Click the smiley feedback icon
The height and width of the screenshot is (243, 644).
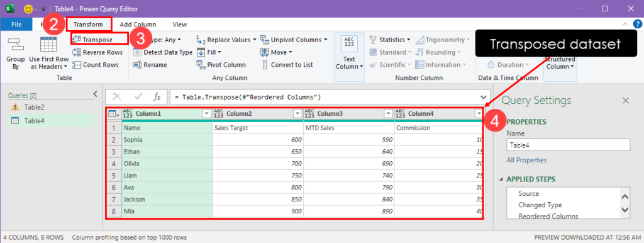(28, 9)
